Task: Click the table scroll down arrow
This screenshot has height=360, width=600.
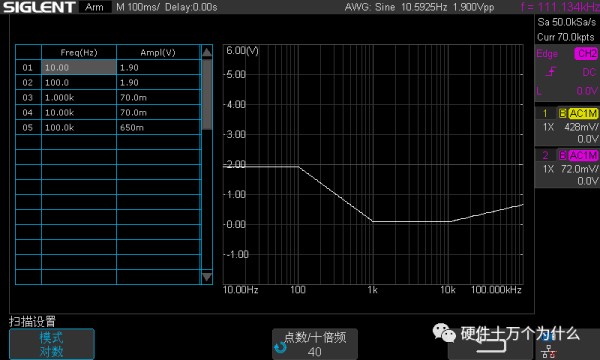Action: point(207,277)
